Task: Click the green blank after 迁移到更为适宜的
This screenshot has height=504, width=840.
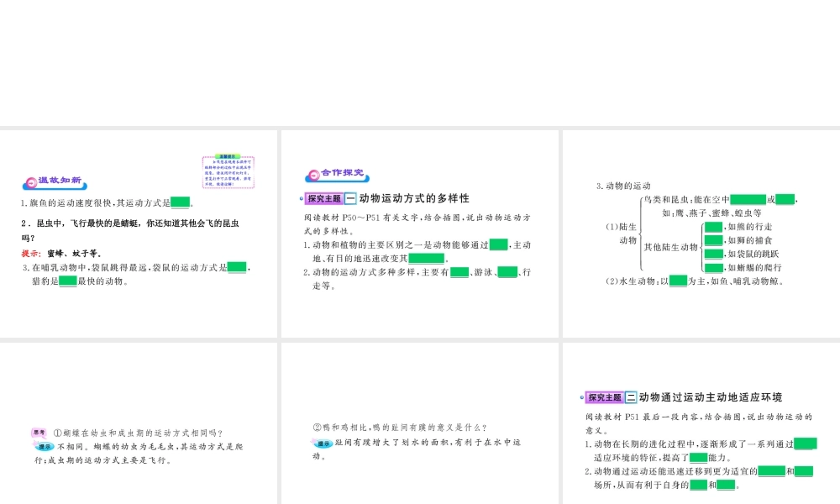Action: [771, 470]
